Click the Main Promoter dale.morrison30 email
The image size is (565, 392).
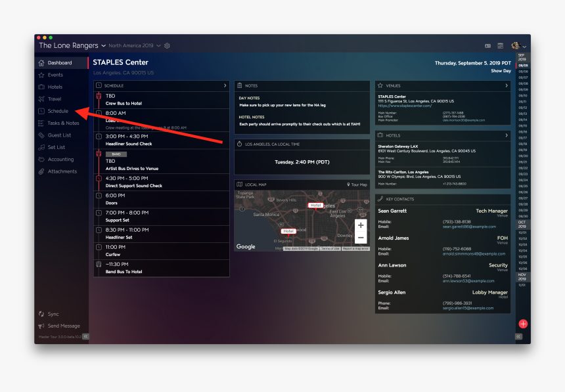(x=463, y=120)
